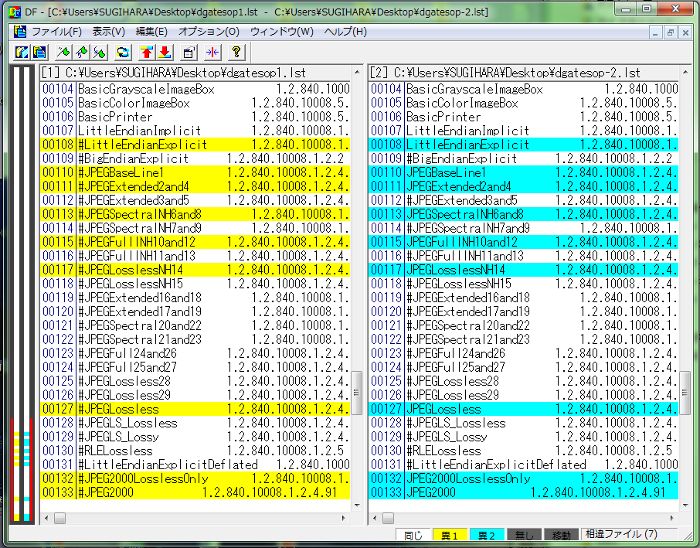Select left line 00110 #JPEGBaseLine1
The width and height of the screenshot is (700, 548).
click(195, 172)
